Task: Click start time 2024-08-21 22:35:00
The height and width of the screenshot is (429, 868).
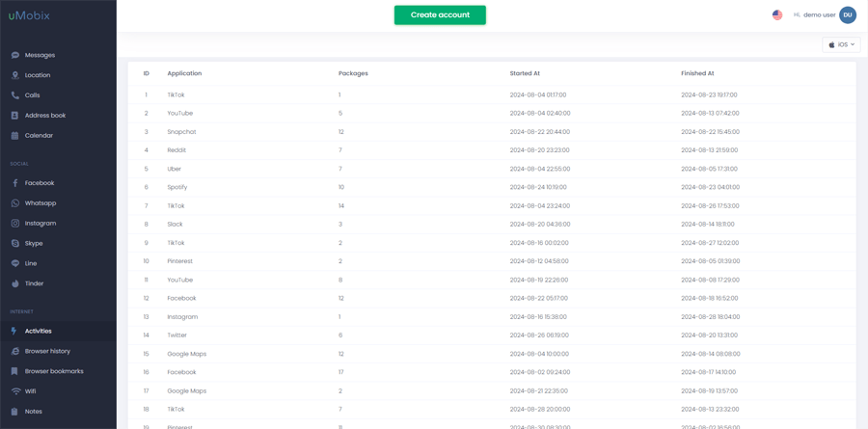Action: click(538, 390)
